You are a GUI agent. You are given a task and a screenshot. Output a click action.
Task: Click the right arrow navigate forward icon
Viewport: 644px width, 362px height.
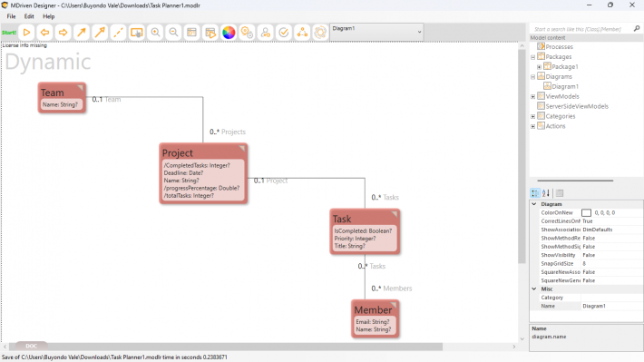click(x=63, y=32)
